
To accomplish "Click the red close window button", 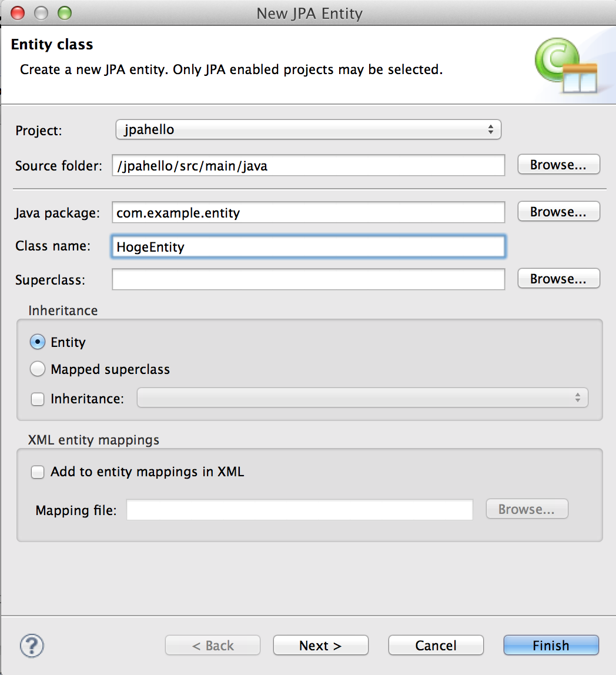I will click(18, 13).
